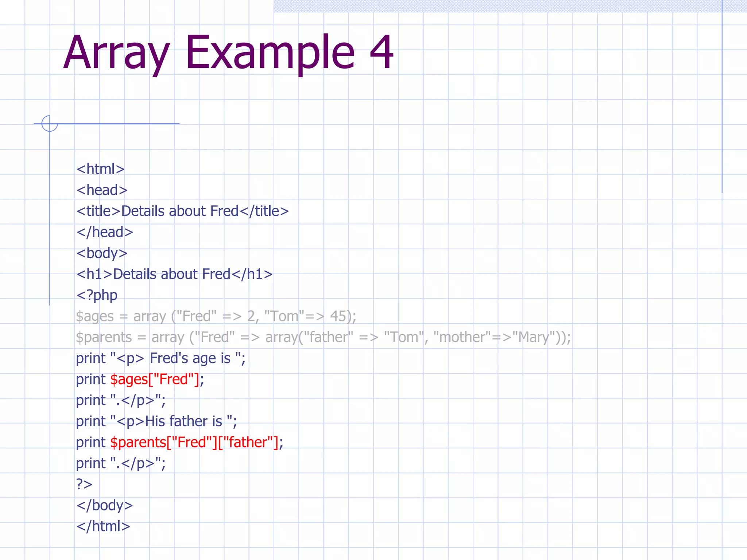
Task: Click the '</head>' closing tag line
Action: (x=105, y=232)
